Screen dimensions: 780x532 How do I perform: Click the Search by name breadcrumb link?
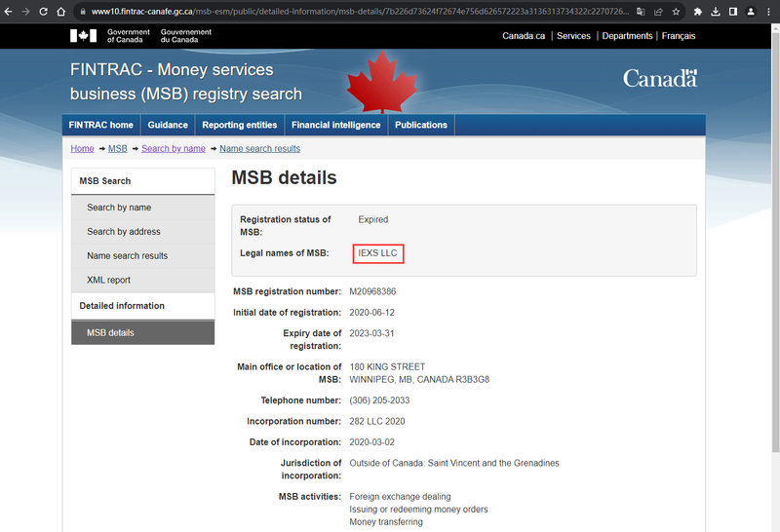tap(174, 149)
